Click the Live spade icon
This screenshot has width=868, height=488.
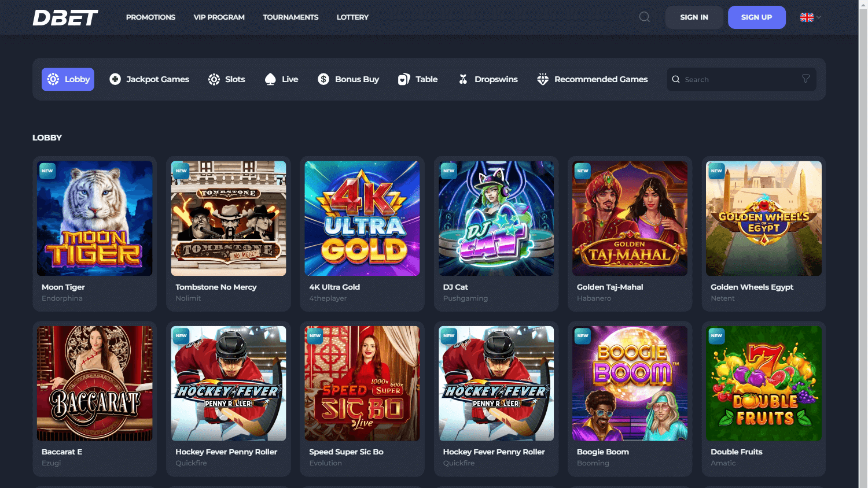click(x=270, y=79)
